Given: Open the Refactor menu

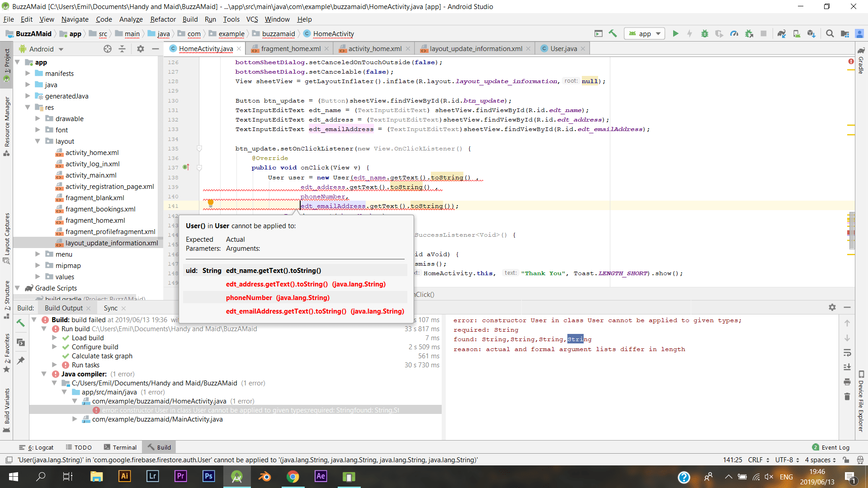Looking at the screenshot, I should point(163,19).
